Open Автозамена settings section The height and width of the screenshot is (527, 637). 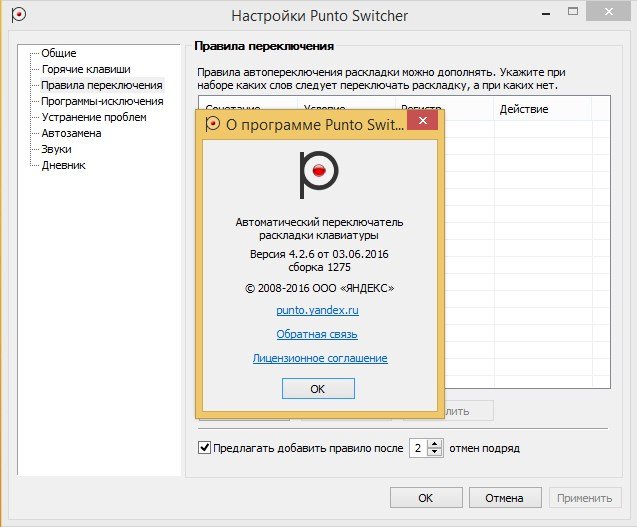click(x=71, y=133)
